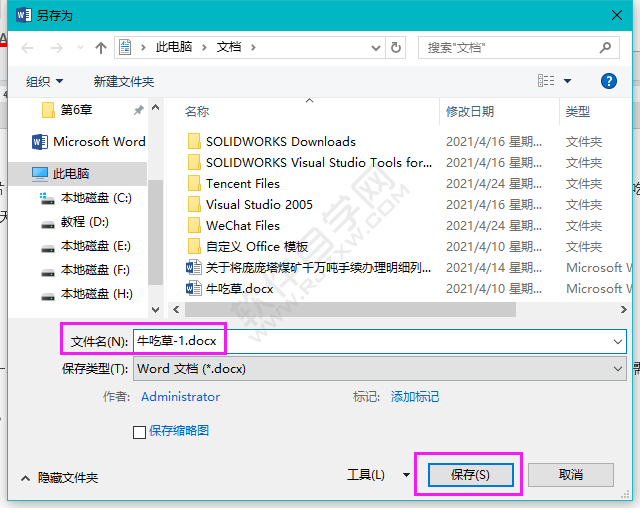Open the 组织 menu
The image size is (640, 508).
coord(44,82)
